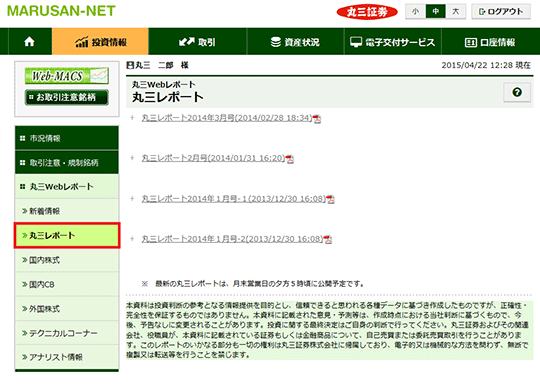Select 国内株式 in sidebar

tap(67, 260)
